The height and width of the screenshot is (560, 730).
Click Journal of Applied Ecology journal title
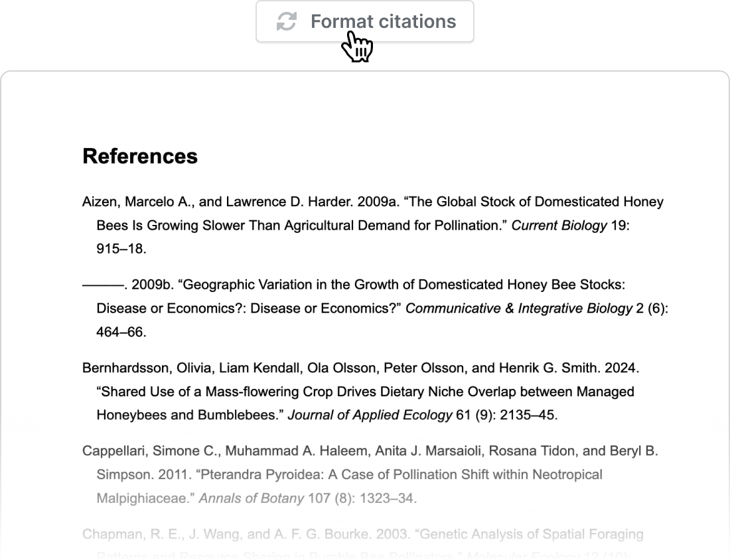click(x=370, y=415)
